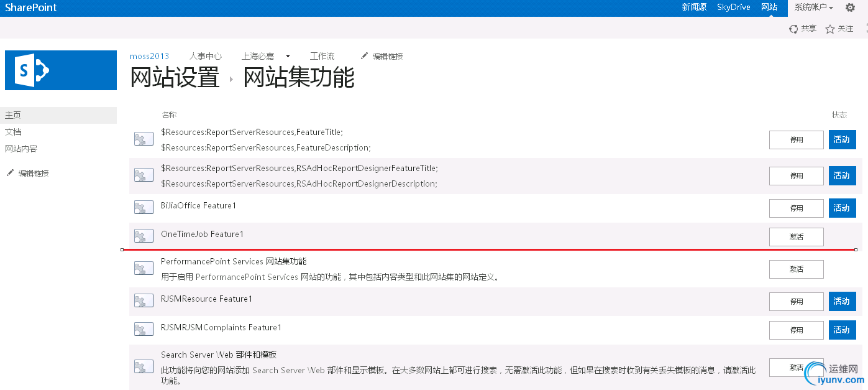This screenshot has width=868, height=390.
Task: Deactivate RJSMRJSMComplaints Feature1 with 停用
Action: click(x=797, y=330)
